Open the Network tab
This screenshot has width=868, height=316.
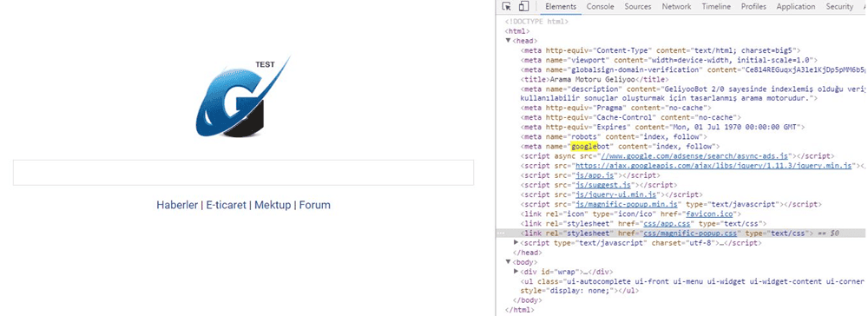click(x=676, y=7)
